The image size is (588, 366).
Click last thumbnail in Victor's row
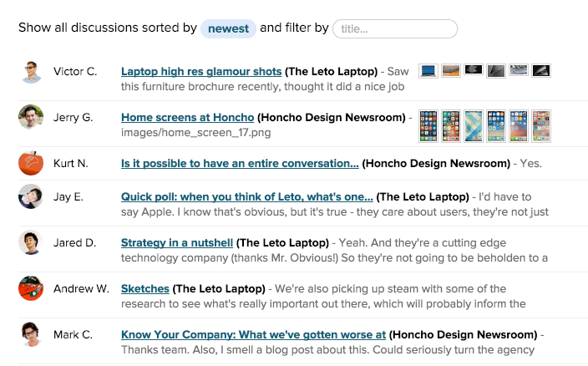tap(541, 72)
